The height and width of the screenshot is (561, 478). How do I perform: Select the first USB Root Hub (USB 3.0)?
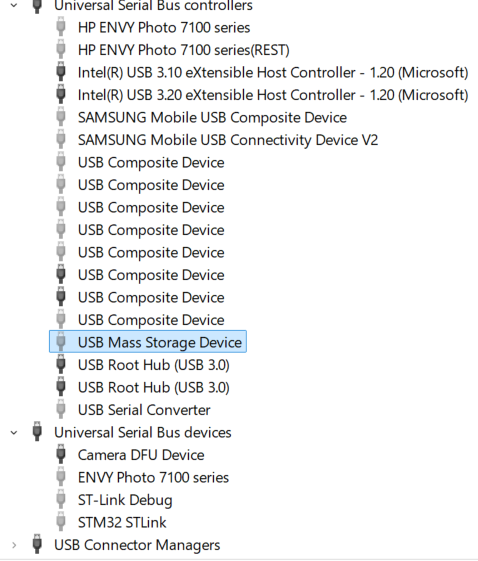154,365
